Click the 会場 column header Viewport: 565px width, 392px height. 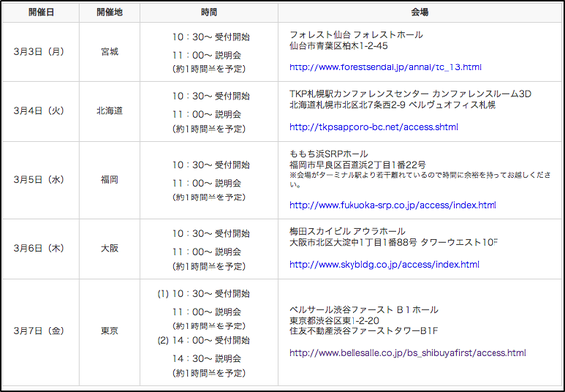click(x=420, y=12)
